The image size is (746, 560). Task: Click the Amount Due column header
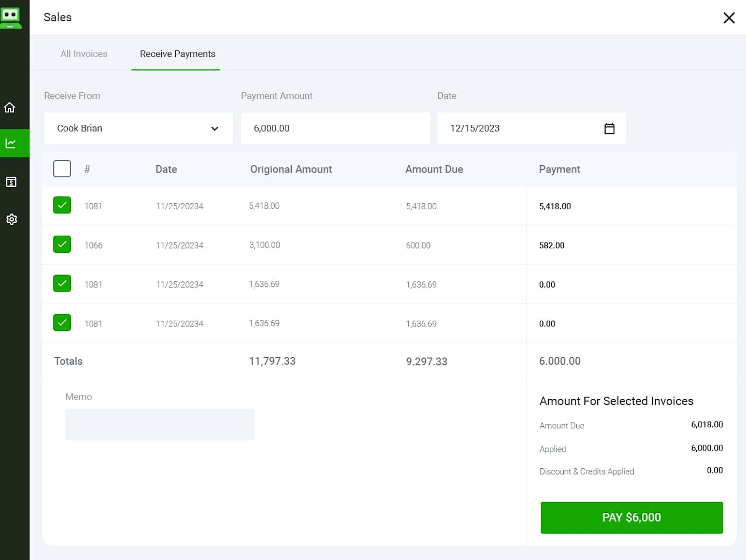(x=434, y=169)
